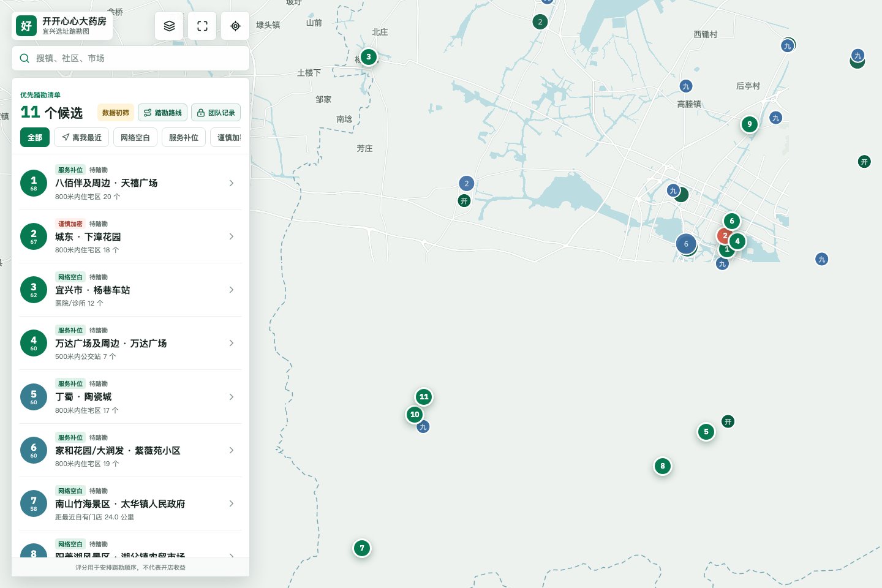This screenshot has height=588, width=882.
Task: Select green map marker number 6
Action: click(x=732, y=221)
